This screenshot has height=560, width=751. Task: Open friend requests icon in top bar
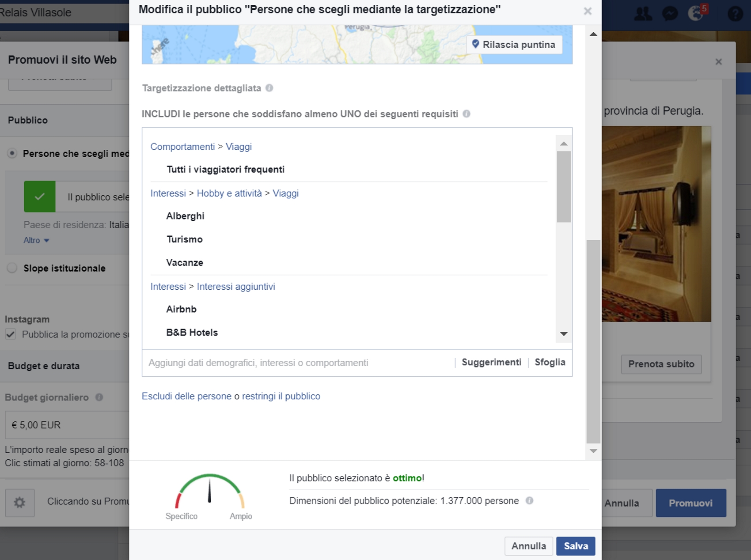pyautogui.click(x=643, y=14)
